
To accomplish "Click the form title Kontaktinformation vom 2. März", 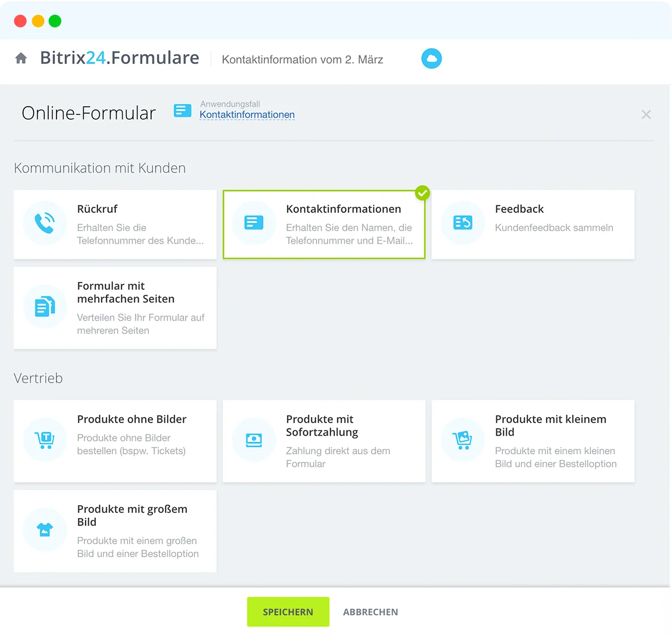I will 302,60.
